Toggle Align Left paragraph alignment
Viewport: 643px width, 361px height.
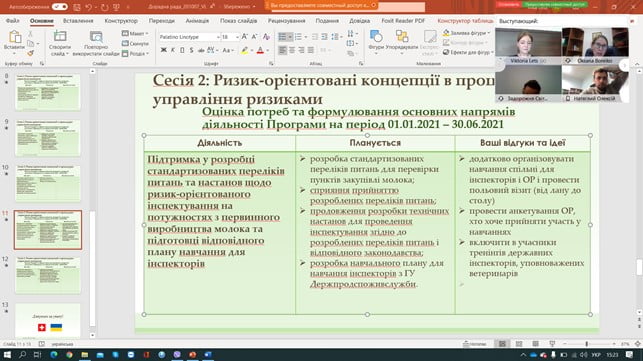tap(283, 50)
